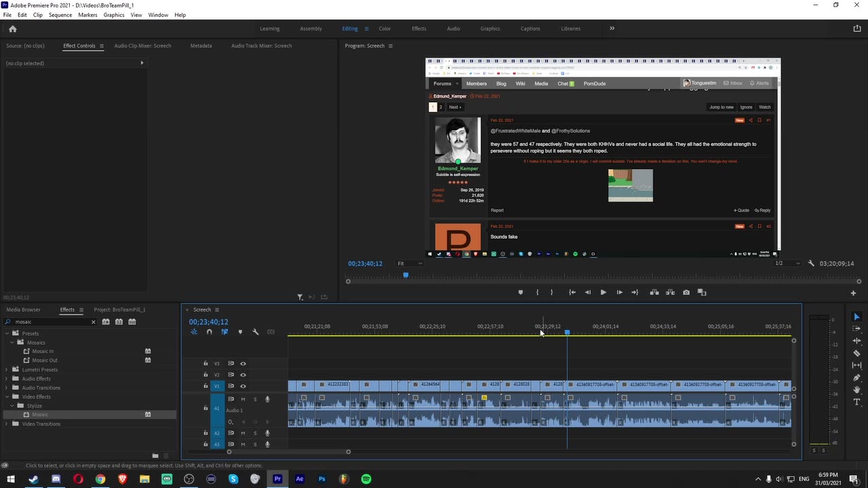Toggle Linked Selection in timeline
The height and width of the screenshot is (488, 868).
[224, 331]
